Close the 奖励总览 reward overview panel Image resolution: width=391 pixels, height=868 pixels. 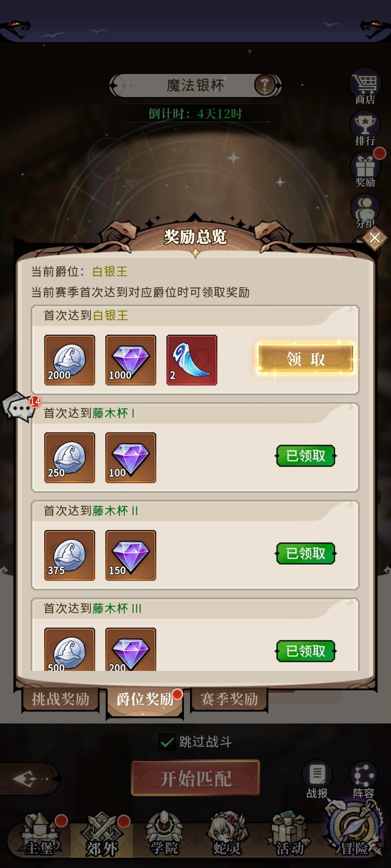click(x=375, y=238)
